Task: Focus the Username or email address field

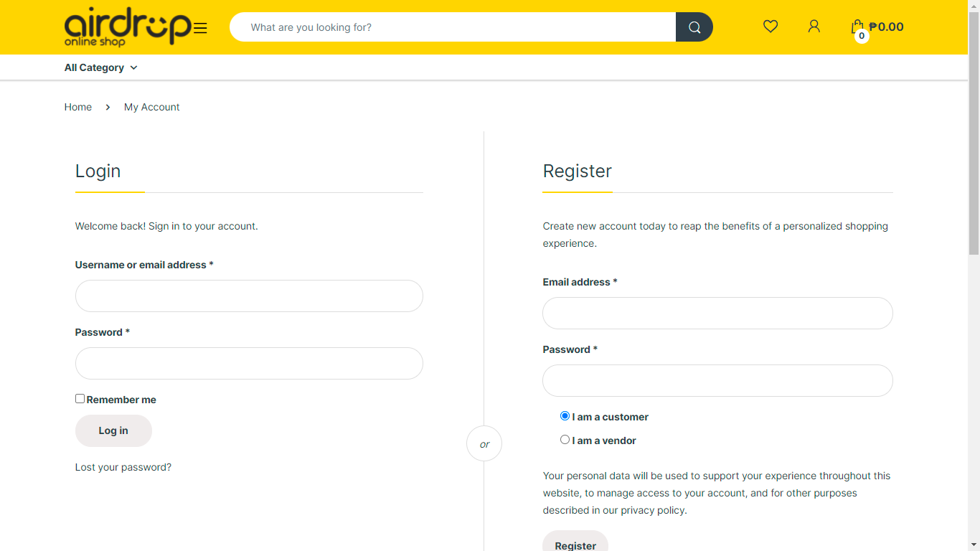Action: click(249, 296)
